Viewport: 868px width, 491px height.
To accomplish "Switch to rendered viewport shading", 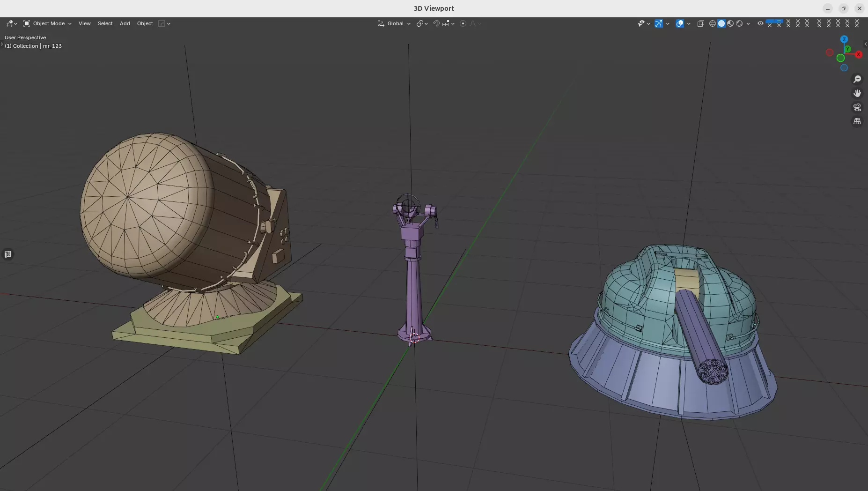I will pyautogui.click(x=739, y=23).
